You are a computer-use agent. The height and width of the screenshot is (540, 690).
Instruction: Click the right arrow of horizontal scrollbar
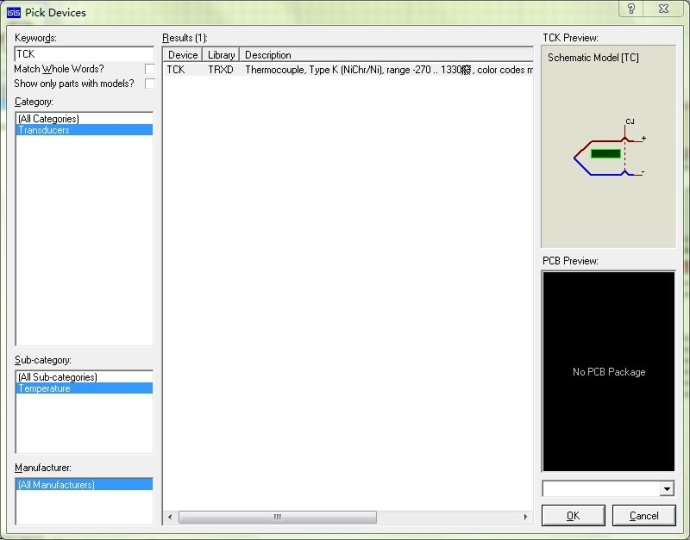tap(525, 517)
